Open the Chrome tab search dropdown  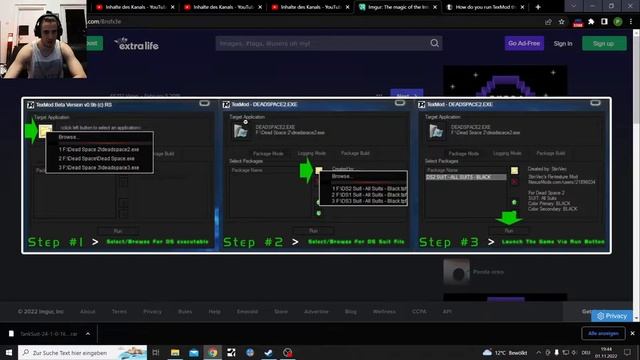tap(573, 6)
